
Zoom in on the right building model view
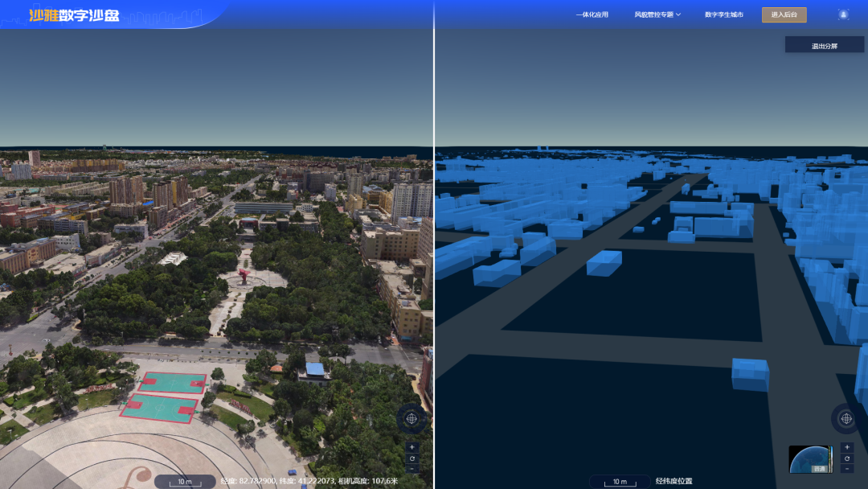pos(847,447)
